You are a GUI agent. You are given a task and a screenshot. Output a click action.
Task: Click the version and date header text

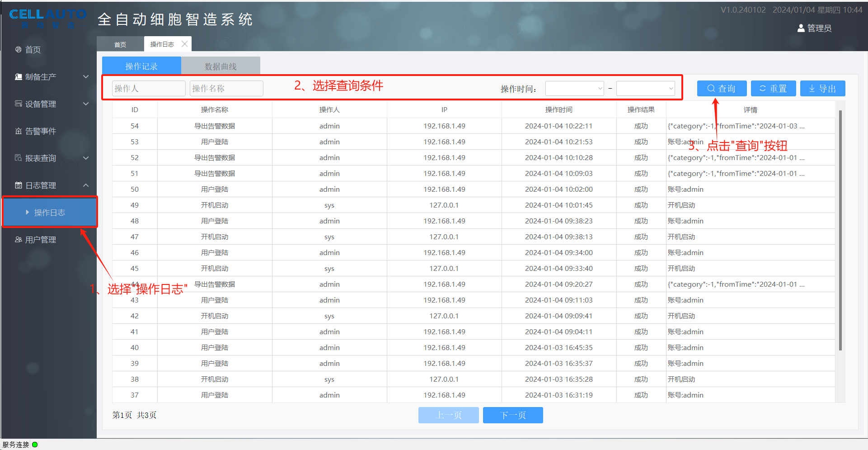pyautogui.click(x=791, y=10)
